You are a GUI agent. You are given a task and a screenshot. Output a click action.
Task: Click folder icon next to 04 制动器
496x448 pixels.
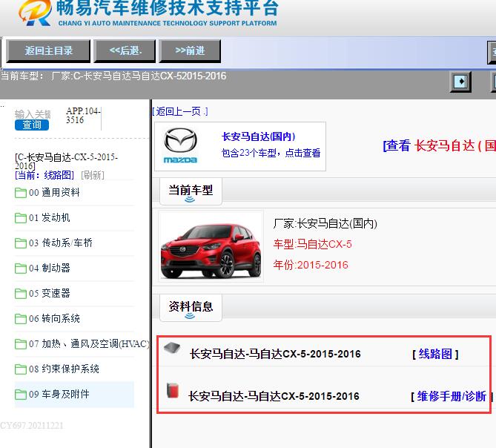[21, 269]
